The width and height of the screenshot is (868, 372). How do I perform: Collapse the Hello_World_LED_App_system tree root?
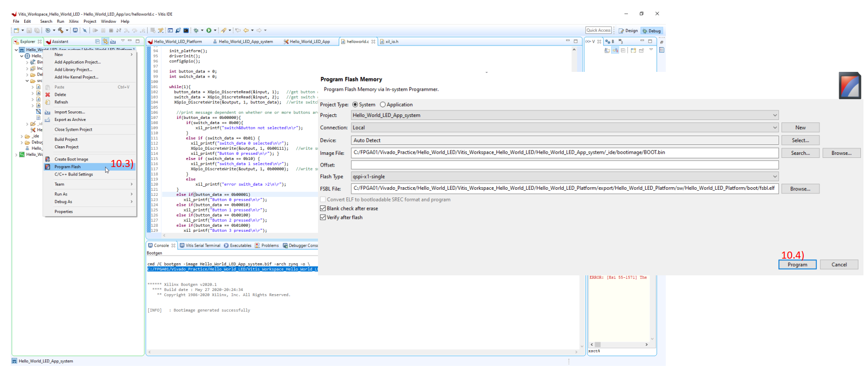coord(16,50)
